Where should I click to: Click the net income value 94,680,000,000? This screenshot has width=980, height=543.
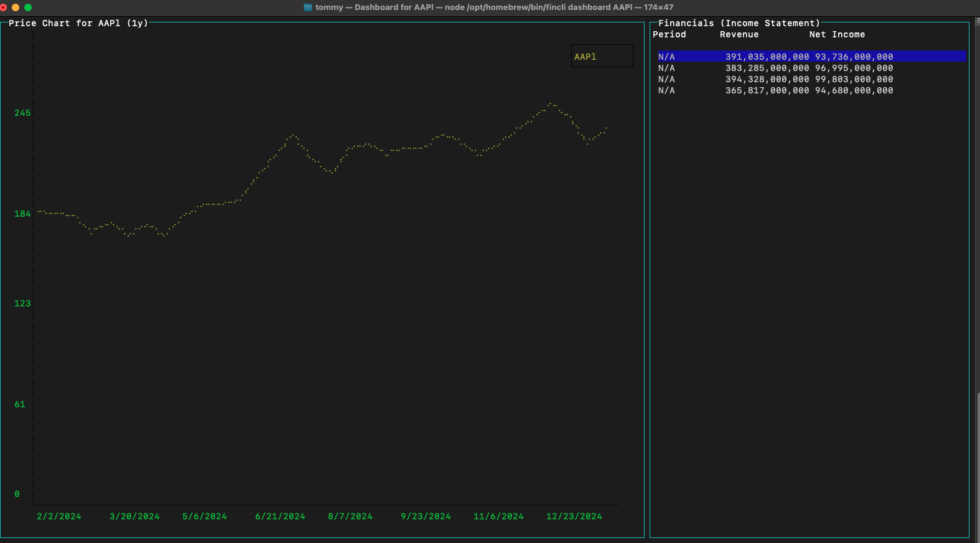coord(854,90)
